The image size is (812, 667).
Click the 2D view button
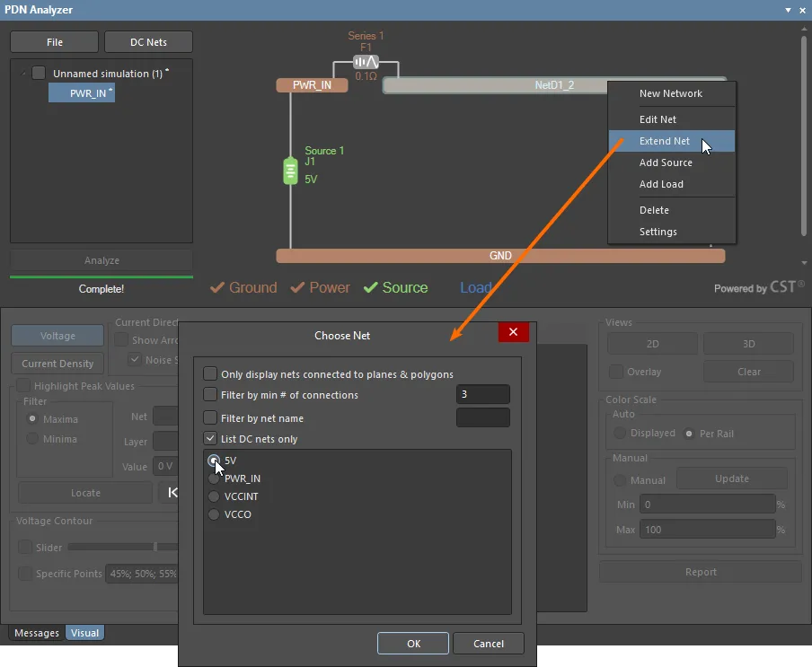tap(652, 344)
